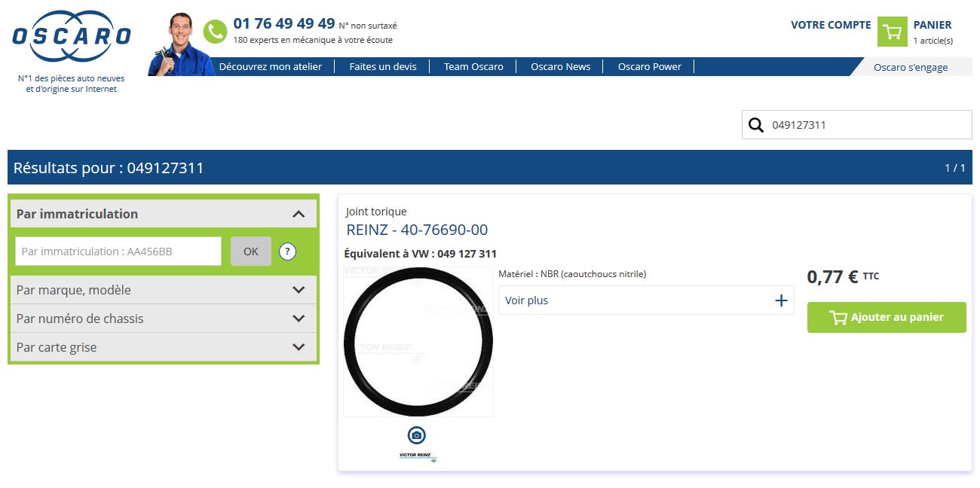
Task: Click the 0,77 € price text
Action: [832, 277]
